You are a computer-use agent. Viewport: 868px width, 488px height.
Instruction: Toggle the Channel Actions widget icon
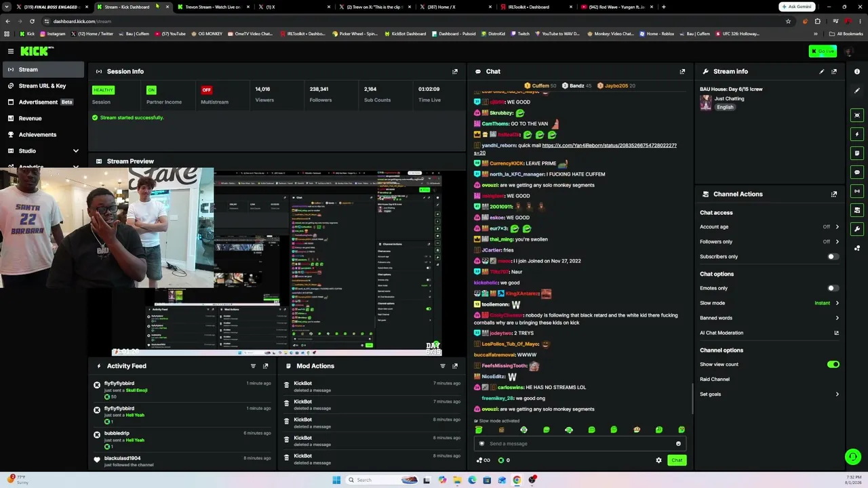click(857, 210)
